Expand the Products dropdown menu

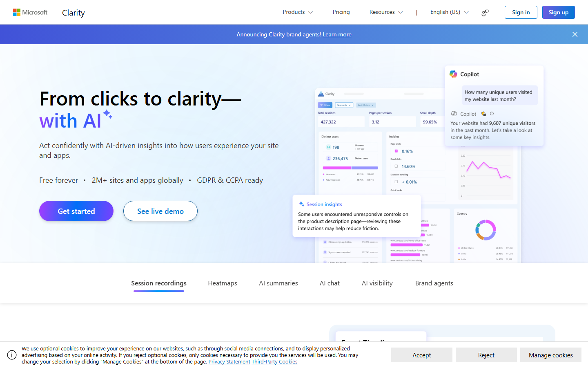coord(298,12)
